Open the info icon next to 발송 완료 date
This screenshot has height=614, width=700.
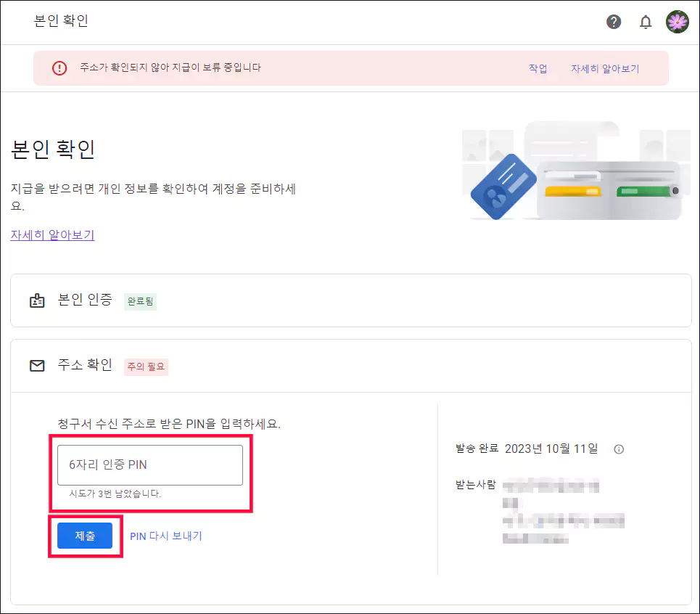[618, 449]
